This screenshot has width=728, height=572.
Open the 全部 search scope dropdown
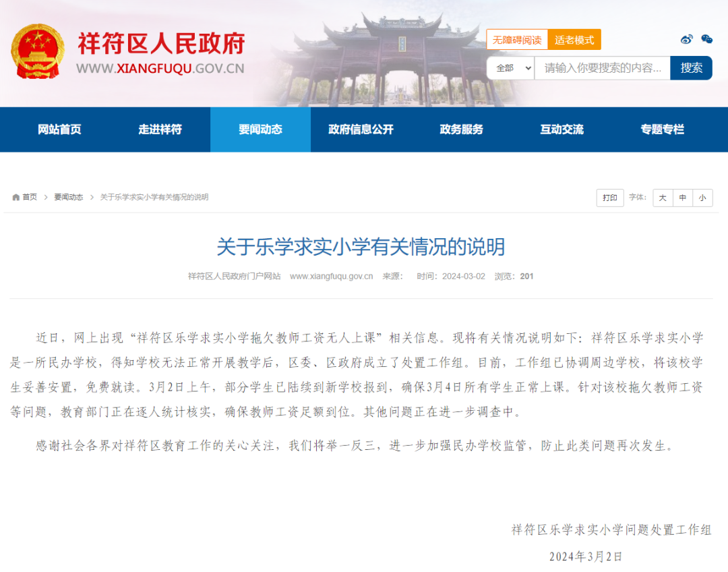(510, 68)
